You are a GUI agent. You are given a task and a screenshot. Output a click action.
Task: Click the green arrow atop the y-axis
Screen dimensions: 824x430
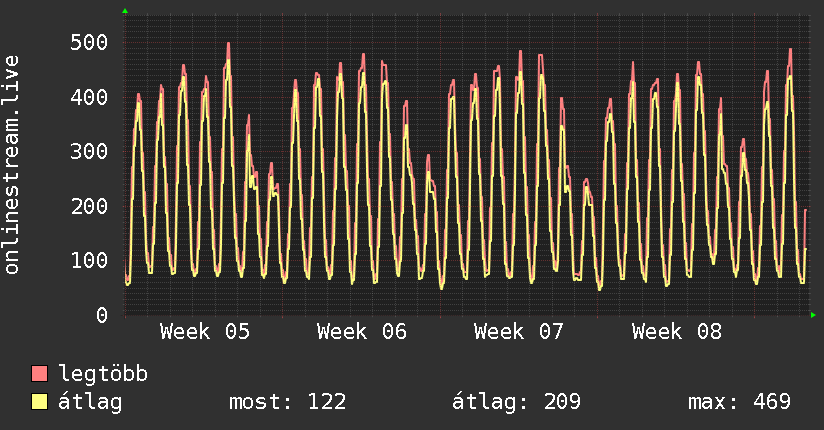tap(125, 11)
